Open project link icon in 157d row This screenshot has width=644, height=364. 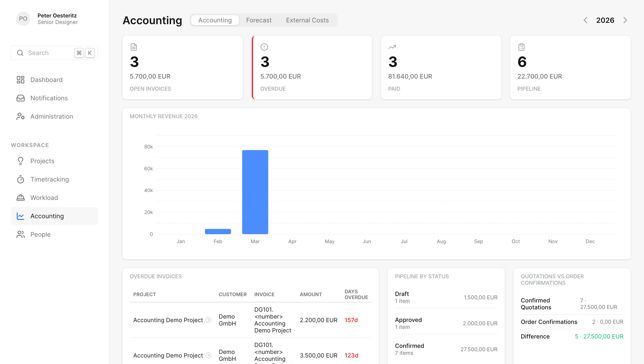click(x=208, y=320)
